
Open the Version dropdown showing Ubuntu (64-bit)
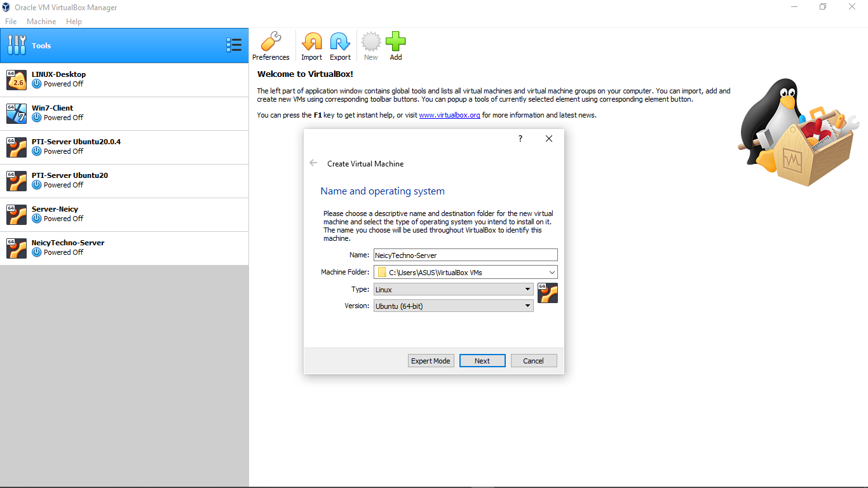[454, 306]
